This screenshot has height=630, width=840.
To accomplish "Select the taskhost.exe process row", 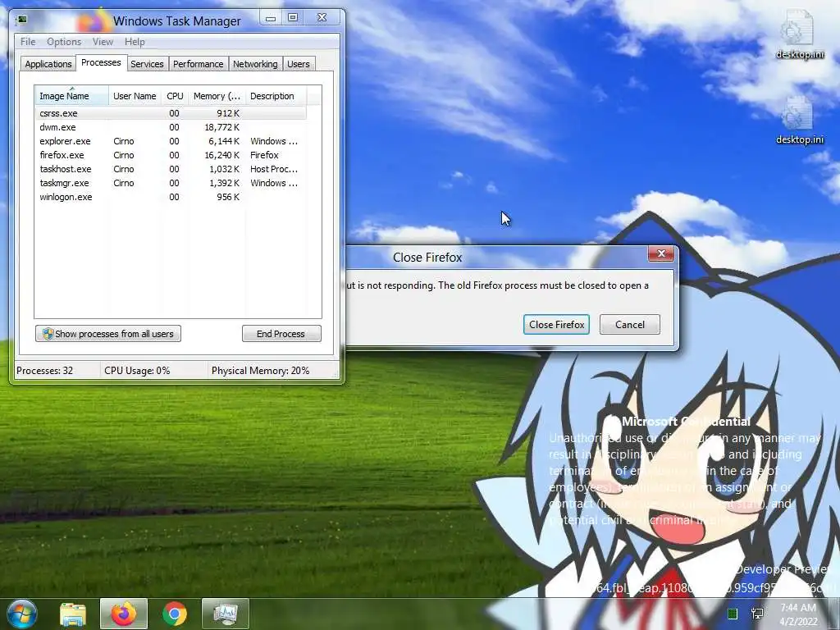I will pyautogui.click(x=171, y=169).
